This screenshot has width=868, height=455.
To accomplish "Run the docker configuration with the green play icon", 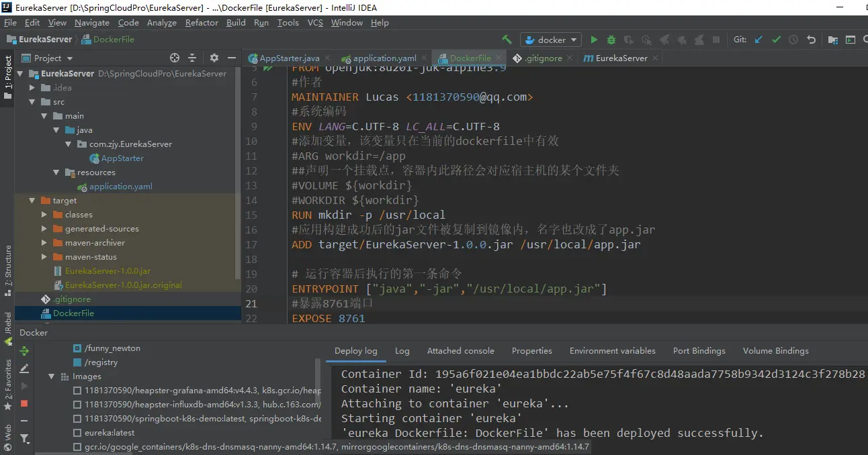I will point(594,40).
